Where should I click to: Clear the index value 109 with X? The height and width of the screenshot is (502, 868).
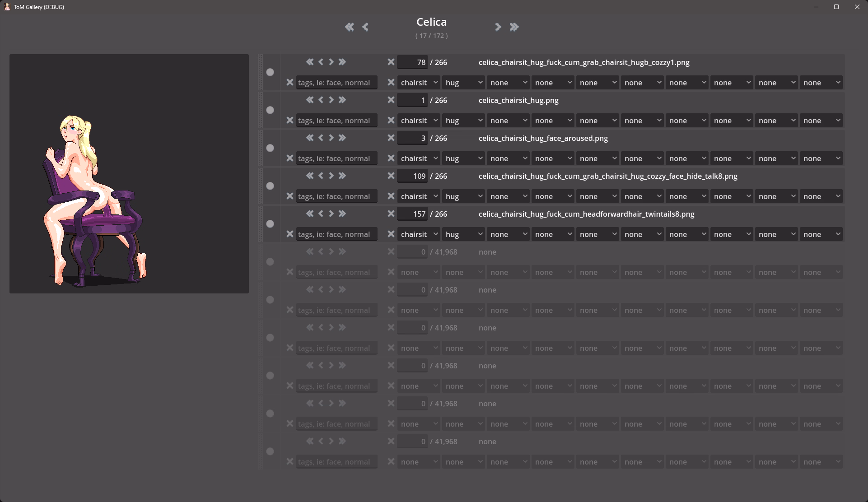[391, 176]
